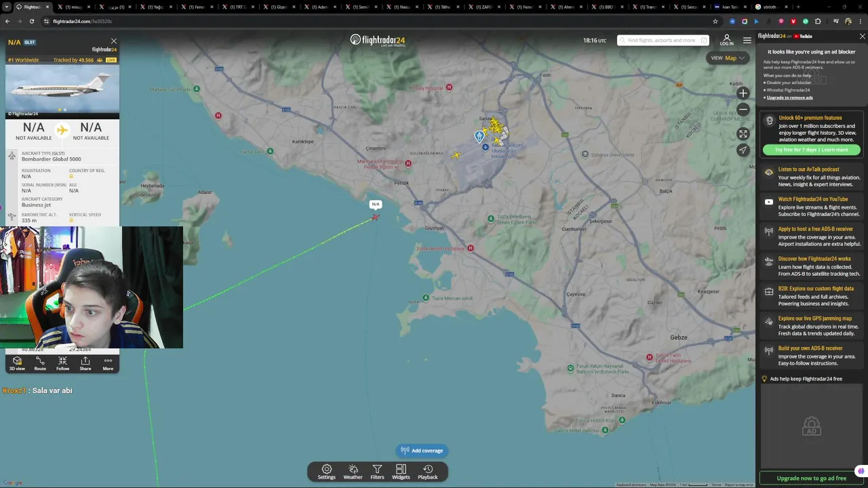The image size is (868, 488).
Task: Click the GL5T aircraft code badge
Action: 29,42
